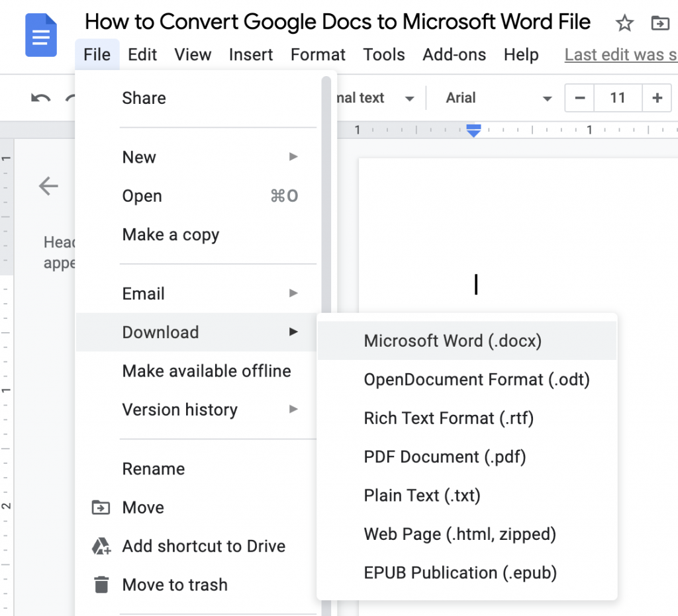Click the document title text
The width and height of the screenshot is (678, 616).
click(337, 22)
